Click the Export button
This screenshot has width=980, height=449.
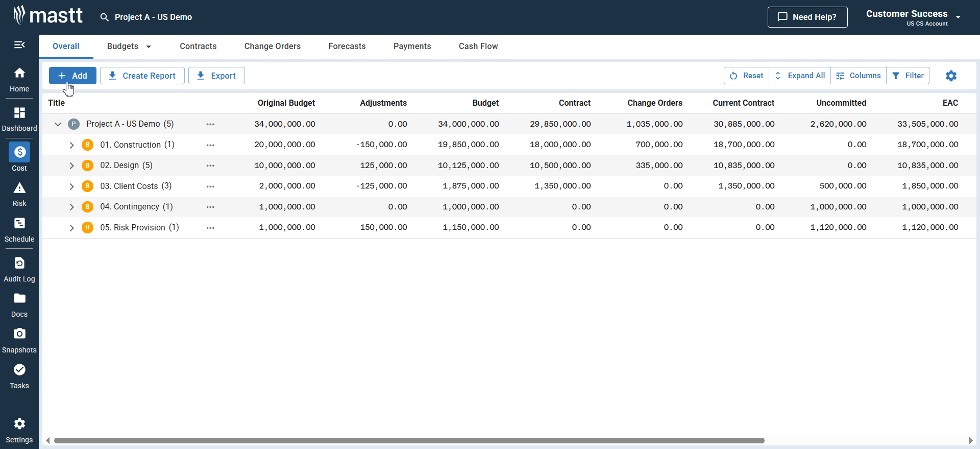coord(216,76)
